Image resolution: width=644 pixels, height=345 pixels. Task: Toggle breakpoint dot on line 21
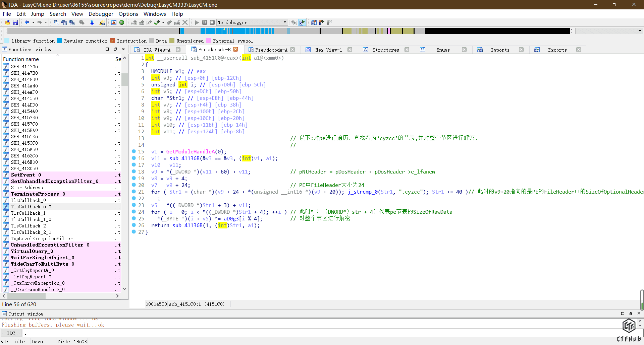tap(134, 192)
